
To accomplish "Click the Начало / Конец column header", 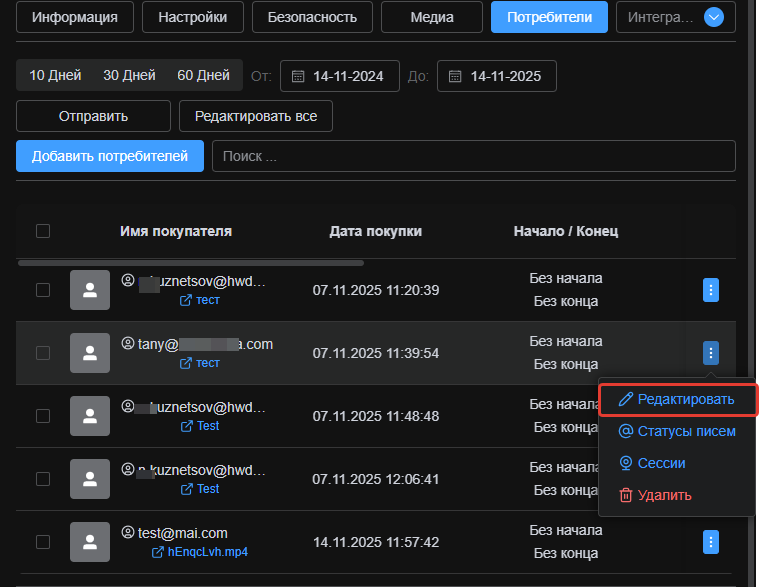I will [x=566, y=231].
